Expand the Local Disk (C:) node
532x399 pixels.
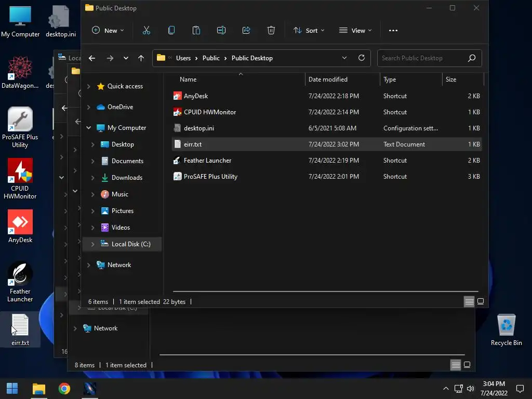[x=92, y=244]
